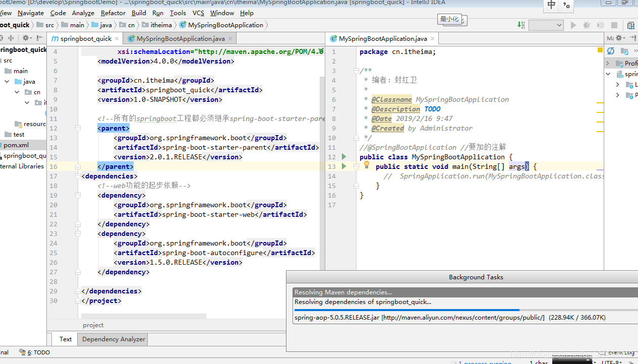Collapse the java folder in project tree
Image resolution: width=638 pixels, height=364 pixels.
click(x=7, y=82)
